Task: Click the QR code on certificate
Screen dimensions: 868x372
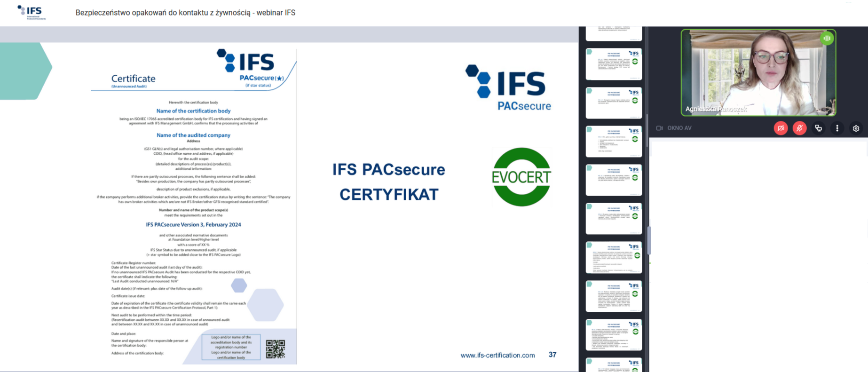Action: [x=276, y=349]
